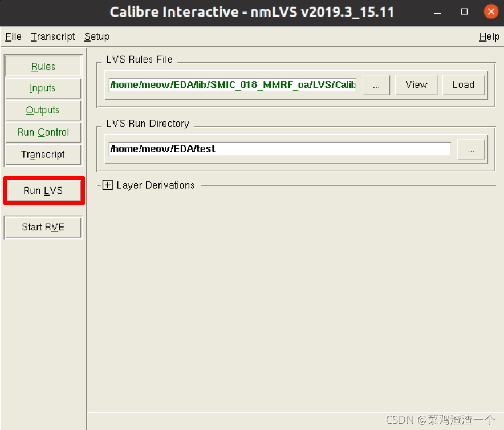The height and width of the screenshot is (430, 504).
Task: Load the selected LVS rules file
Action: 464,84
